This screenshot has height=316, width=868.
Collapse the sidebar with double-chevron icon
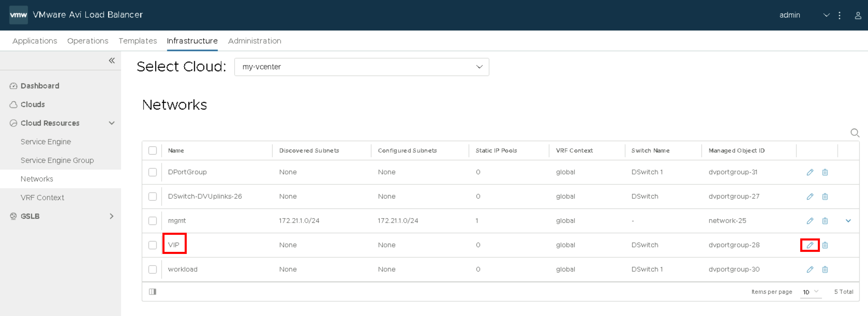point(112,61)
